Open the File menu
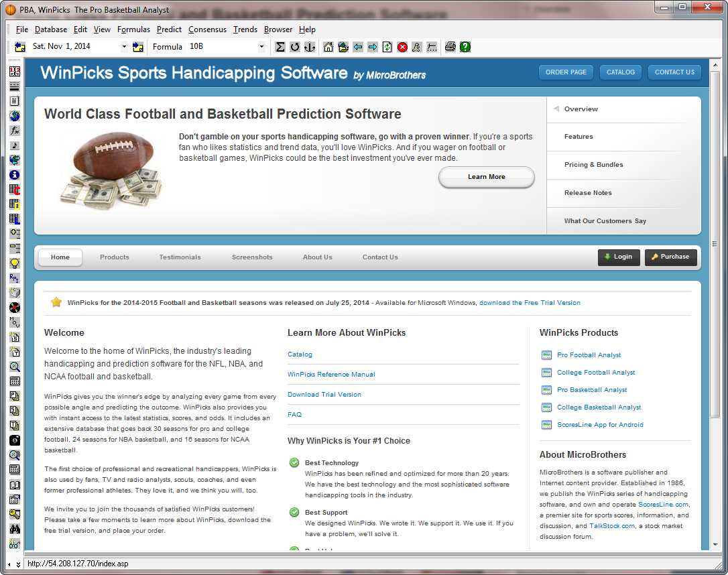This screenshot has height=575, width=728. (22, 29)
